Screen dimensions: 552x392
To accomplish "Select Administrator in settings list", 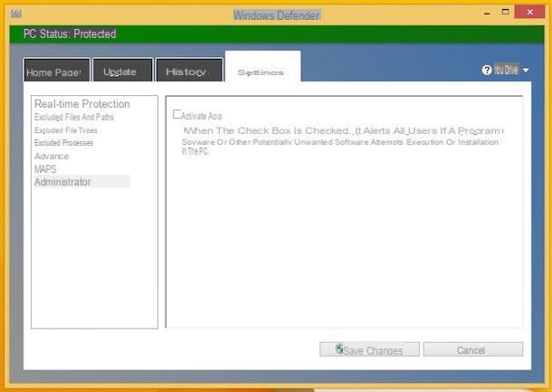I will pos(82,182).
